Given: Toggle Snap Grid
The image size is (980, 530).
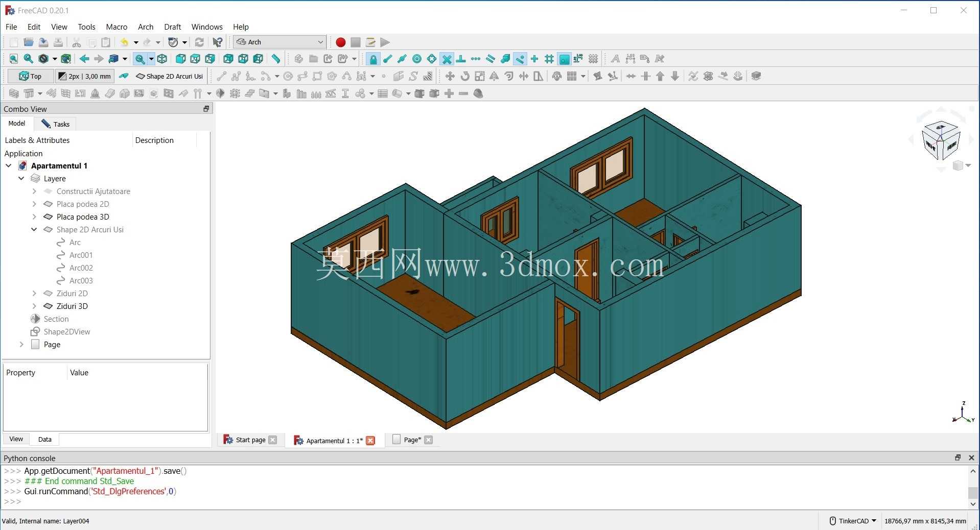Looking at the screenshot, I should pos(549,59).
